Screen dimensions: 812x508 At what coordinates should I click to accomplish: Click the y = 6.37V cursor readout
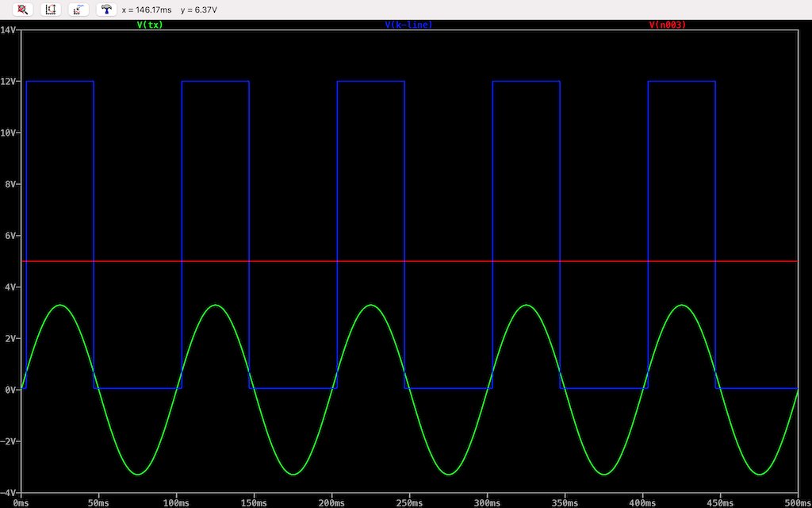coord(199,10)
